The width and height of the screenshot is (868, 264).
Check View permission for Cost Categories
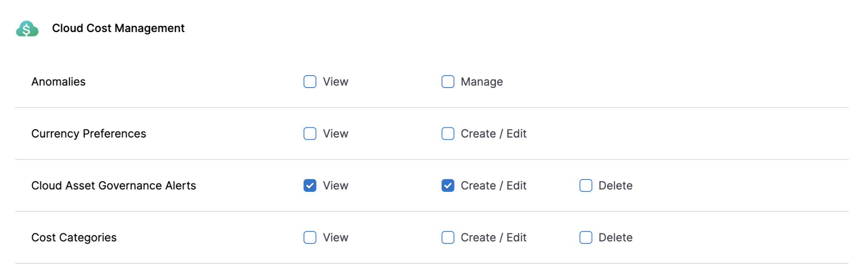pos(310,238)
